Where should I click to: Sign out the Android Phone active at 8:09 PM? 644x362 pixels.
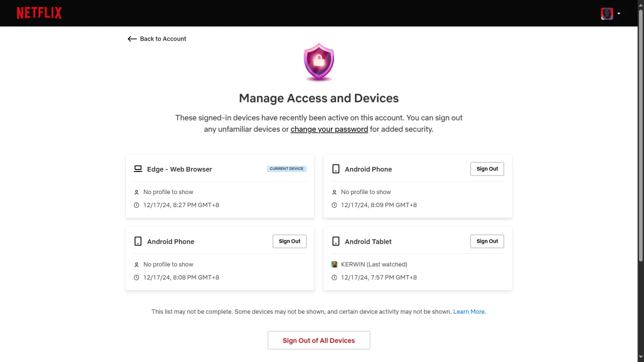point(487,169)
